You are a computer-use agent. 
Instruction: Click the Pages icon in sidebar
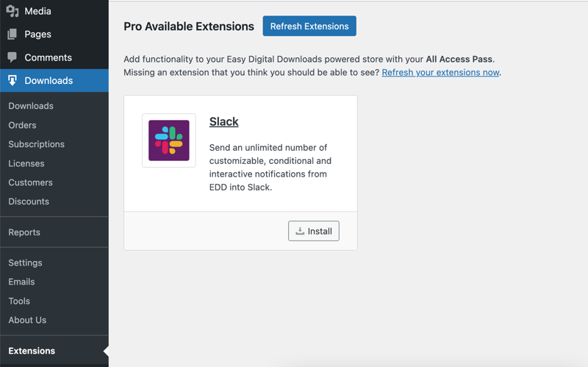tap(12, 34)
